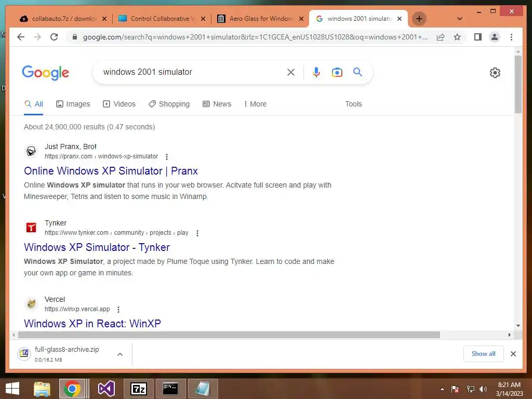532x399 pixels.
Task: Expand options for full-glass8-archive.zip download
Action: (x=120, y=354)
